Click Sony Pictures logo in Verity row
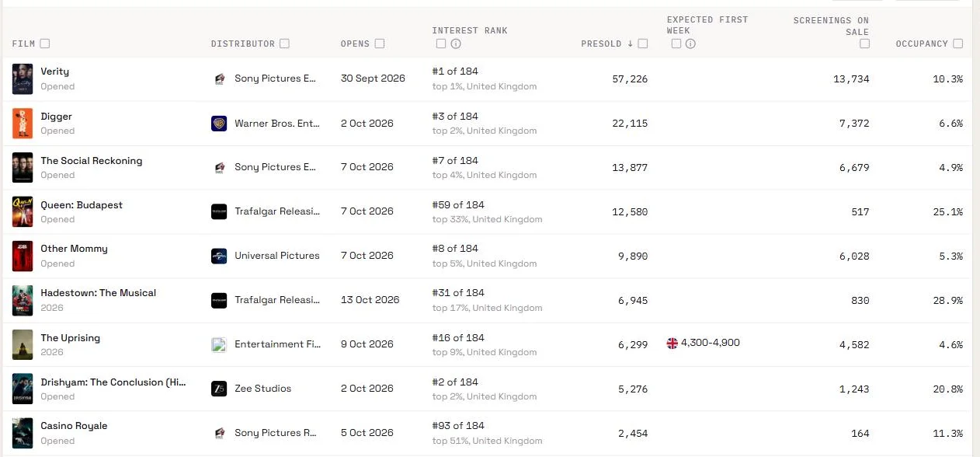The image size is (980, 457). pos(219,78)
